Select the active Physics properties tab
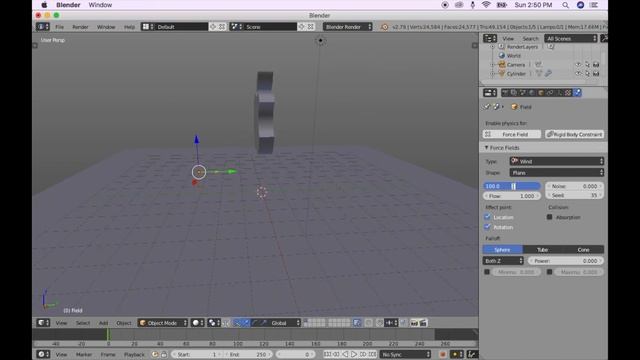640x360 pixels. (577, 93)
